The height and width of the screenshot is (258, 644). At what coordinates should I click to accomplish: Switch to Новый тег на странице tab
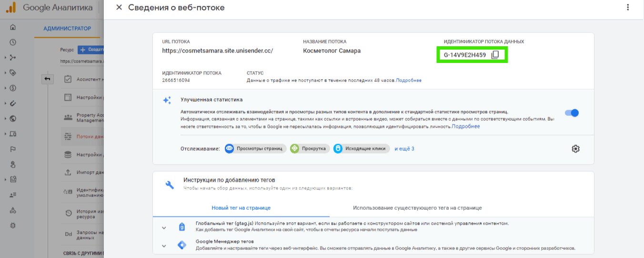point(241,208)
